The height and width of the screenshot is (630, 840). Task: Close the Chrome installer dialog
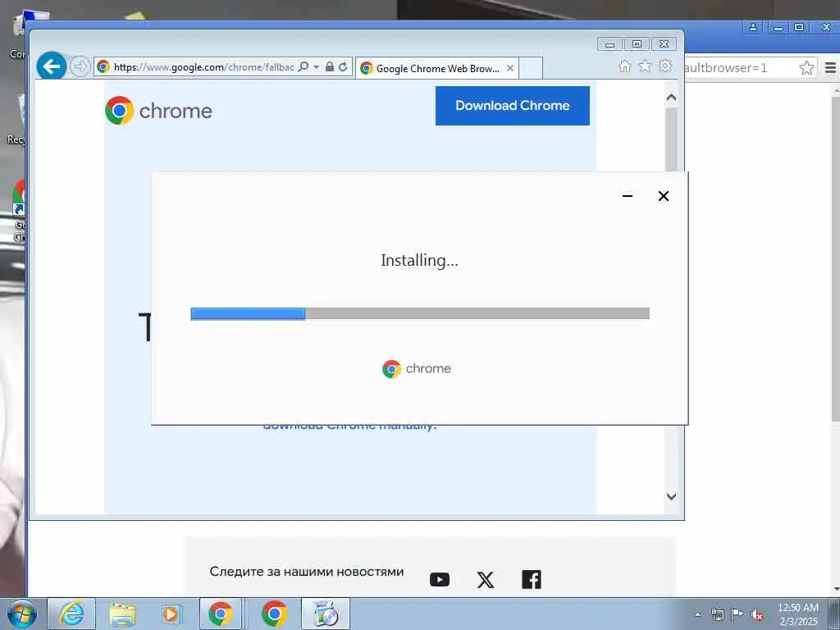click(663, 196)
